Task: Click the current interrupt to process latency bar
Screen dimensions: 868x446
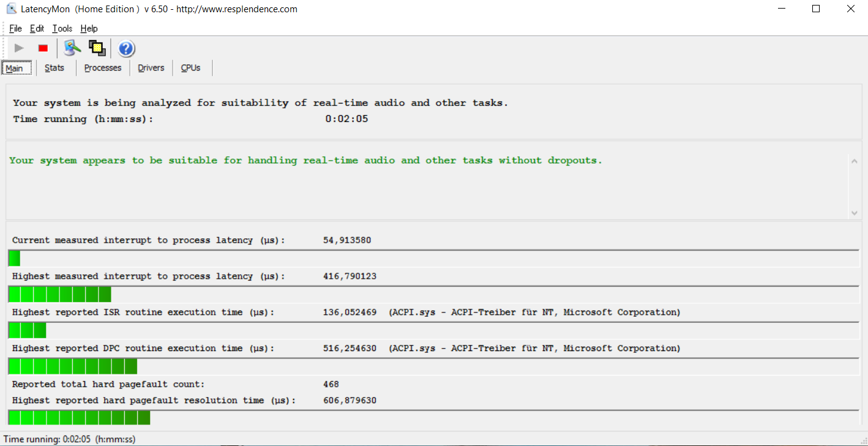Action: (15, 259)
